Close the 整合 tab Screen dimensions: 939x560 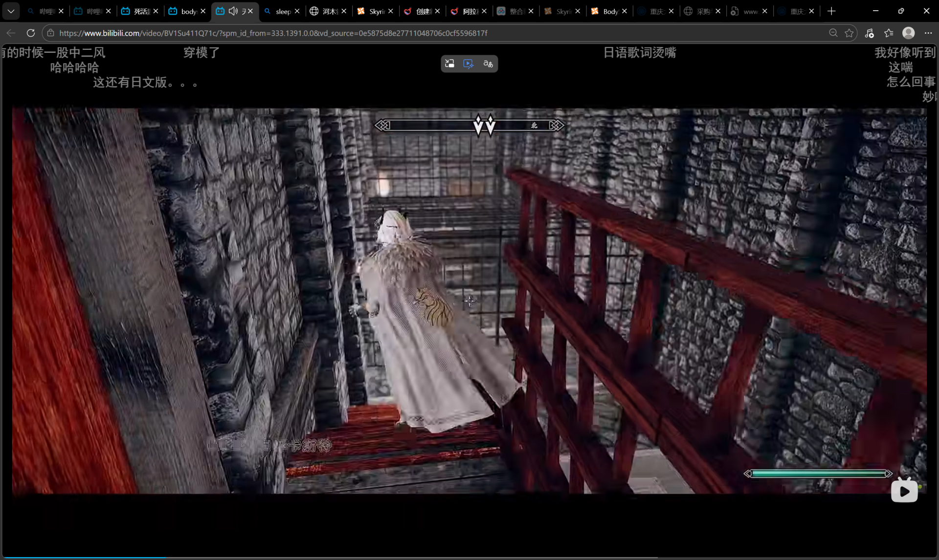tap(531, 11)
